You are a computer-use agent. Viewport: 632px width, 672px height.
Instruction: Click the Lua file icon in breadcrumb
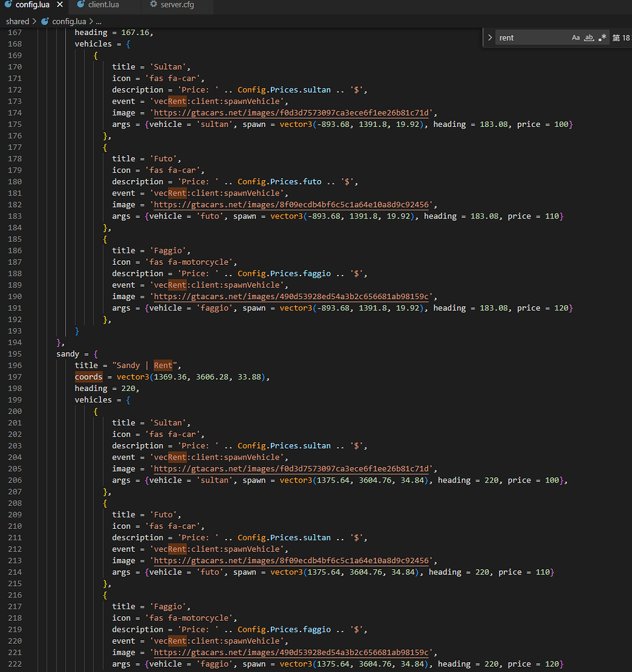(x=45, y=22)
